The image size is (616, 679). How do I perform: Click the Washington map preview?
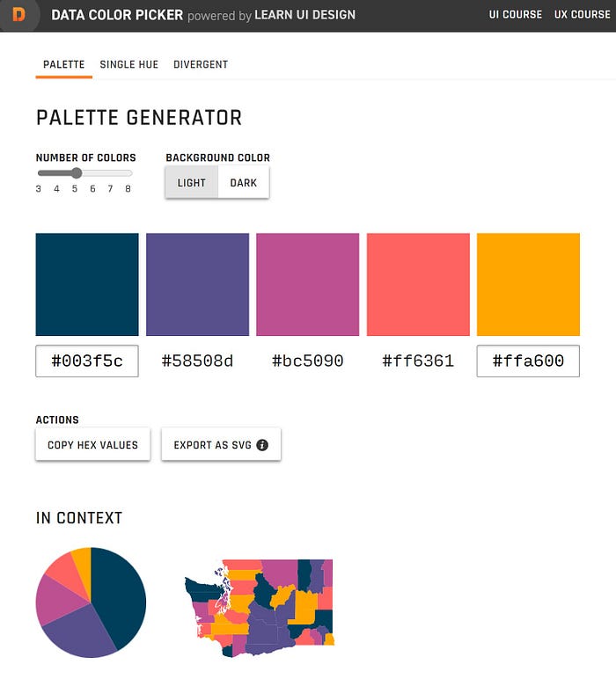coord(260,608)
